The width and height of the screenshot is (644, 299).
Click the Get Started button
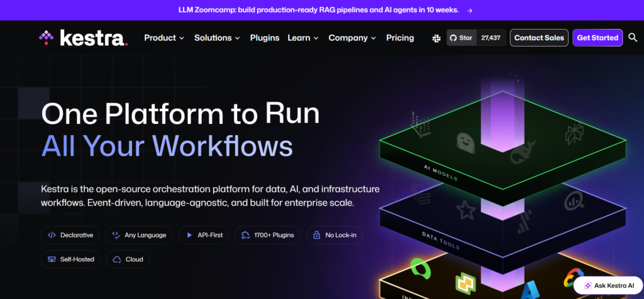coord(597,38)
